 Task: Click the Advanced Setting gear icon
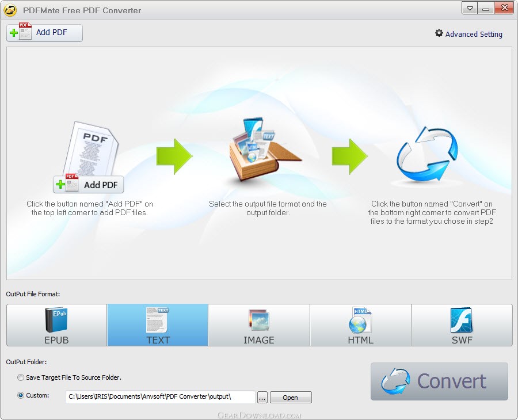(x=438, y=34)
